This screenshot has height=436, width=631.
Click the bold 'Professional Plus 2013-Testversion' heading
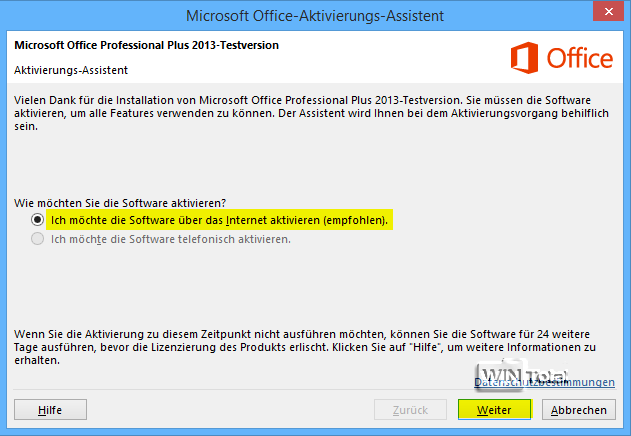[146, 46]
